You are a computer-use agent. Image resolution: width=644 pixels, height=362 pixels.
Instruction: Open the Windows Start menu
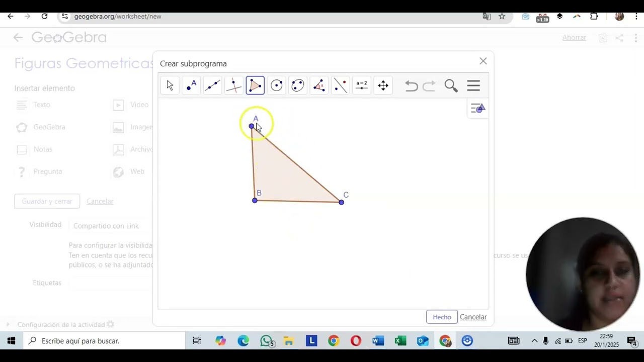(x=11, y=341)
